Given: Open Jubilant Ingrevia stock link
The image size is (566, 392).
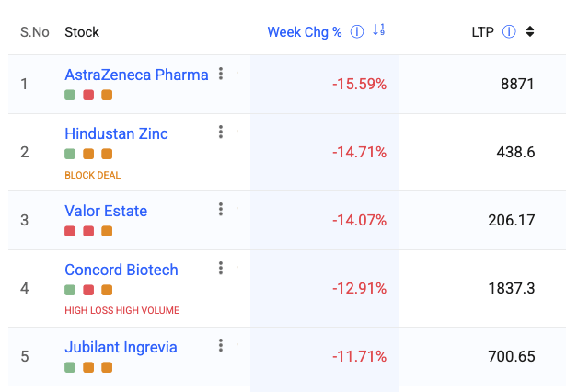Looking at the screenshot, I should coord(121,347).
